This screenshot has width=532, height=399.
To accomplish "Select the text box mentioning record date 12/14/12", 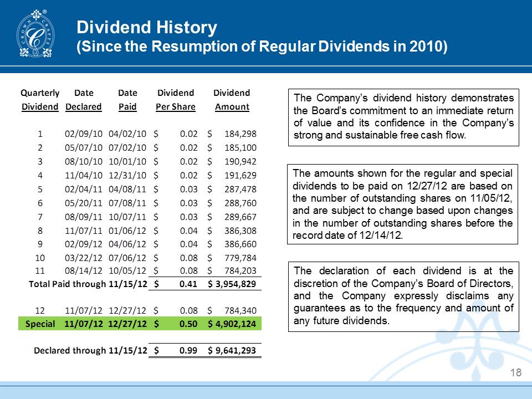I will click(403, 204).
